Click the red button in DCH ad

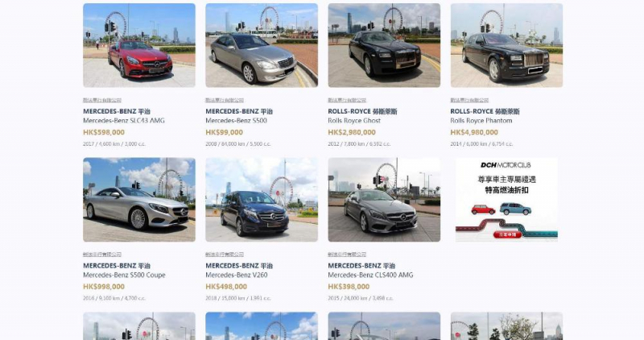click(x=507, y=234)
